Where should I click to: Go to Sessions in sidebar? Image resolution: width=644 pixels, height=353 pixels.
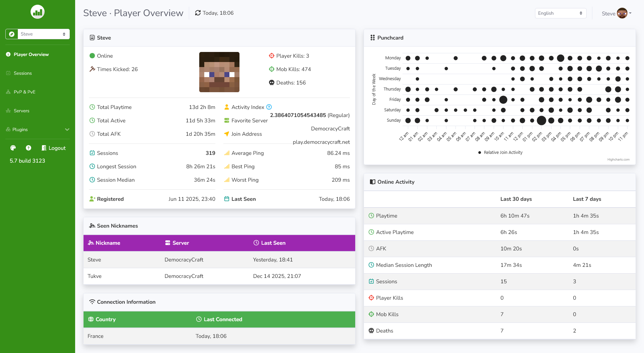pos(22,73)
